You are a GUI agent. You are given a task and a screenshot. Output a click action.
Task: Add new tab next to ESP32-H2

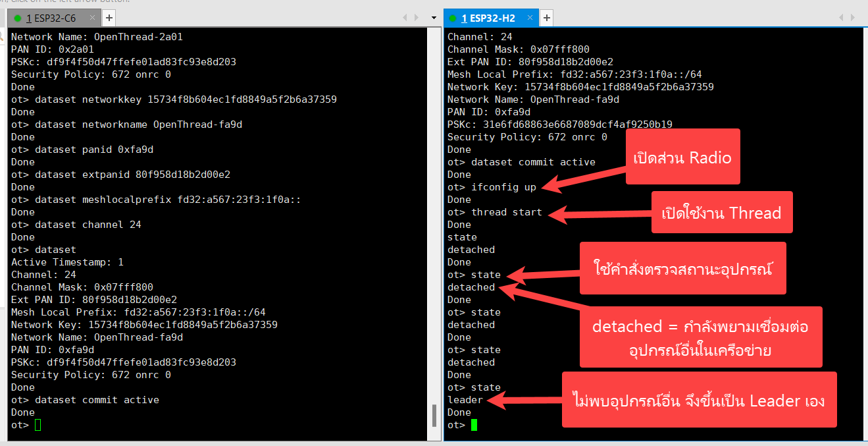546,18
